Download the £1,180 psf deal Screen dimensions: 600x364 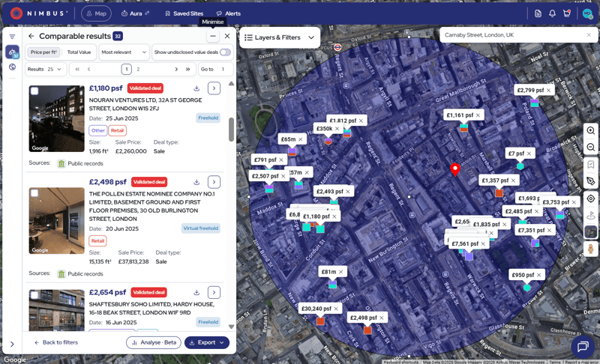196,88
